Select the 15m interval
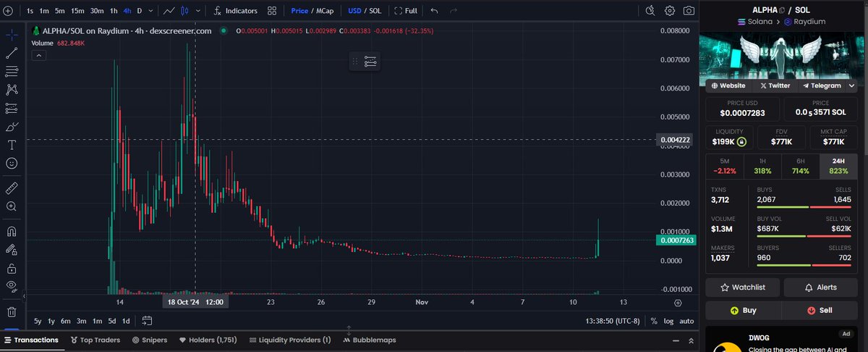 pos(77,11)
